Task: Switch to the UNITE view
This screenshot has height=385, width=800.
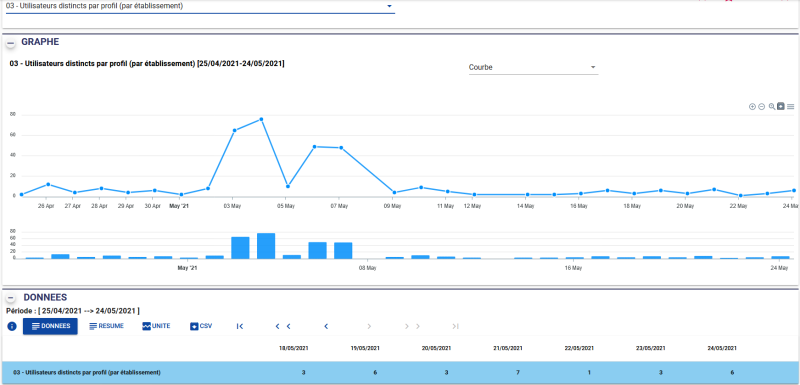Action: [x=157, y=326]
